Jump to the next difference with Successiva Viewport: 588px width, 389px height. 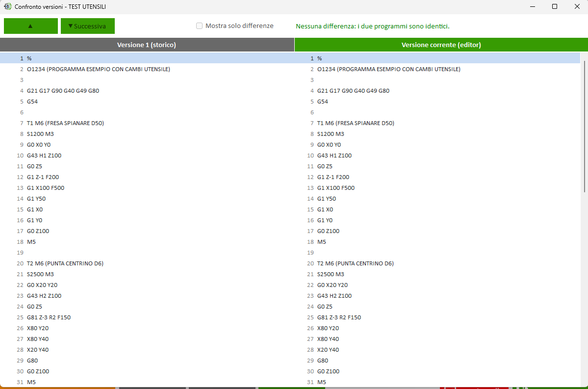(88, 26)
